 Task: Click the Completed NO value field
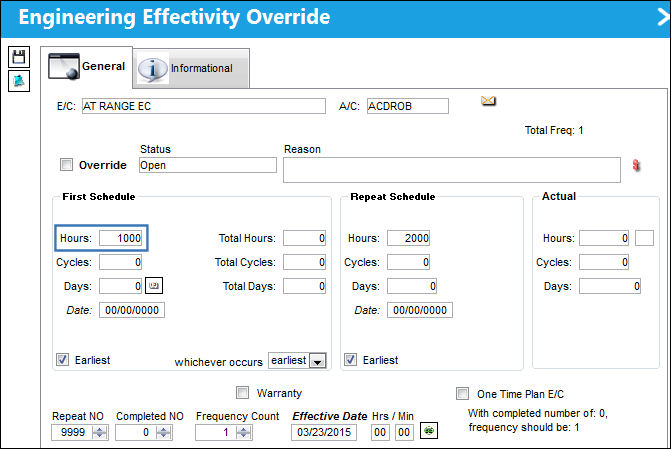136,432
